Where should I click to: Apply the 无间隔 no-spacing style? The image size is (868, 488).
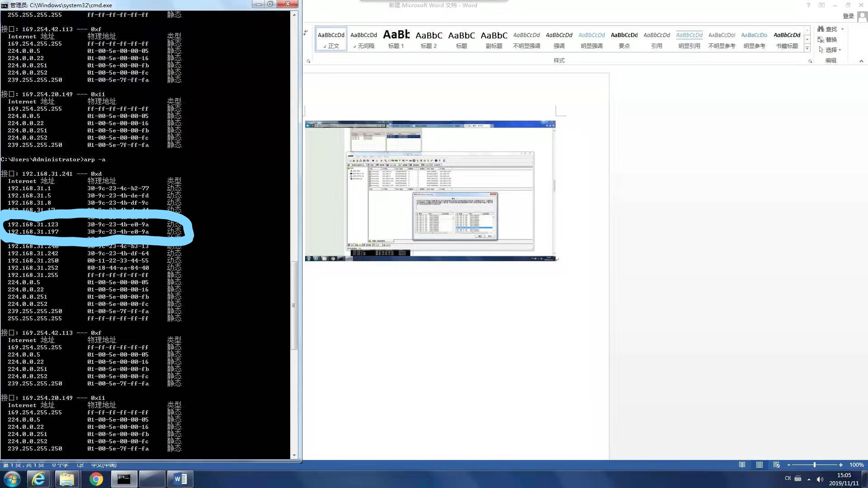pyautogui.click(x=363, y=39)
